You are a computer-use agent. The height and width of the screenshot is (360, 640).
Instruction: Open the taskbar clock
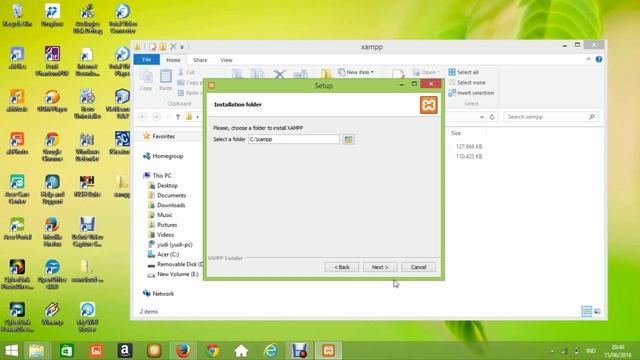point(618,351)
